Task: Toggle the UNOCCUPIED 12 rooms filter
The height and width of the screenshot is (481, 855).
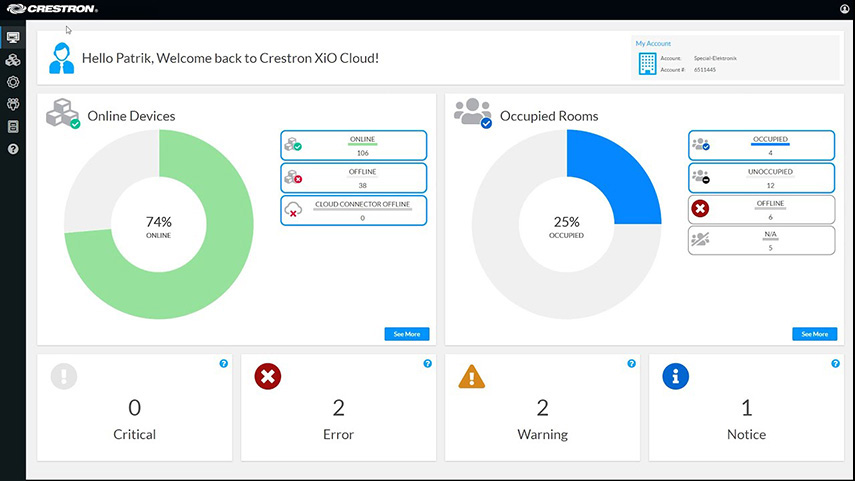Action: click(761, 178)
